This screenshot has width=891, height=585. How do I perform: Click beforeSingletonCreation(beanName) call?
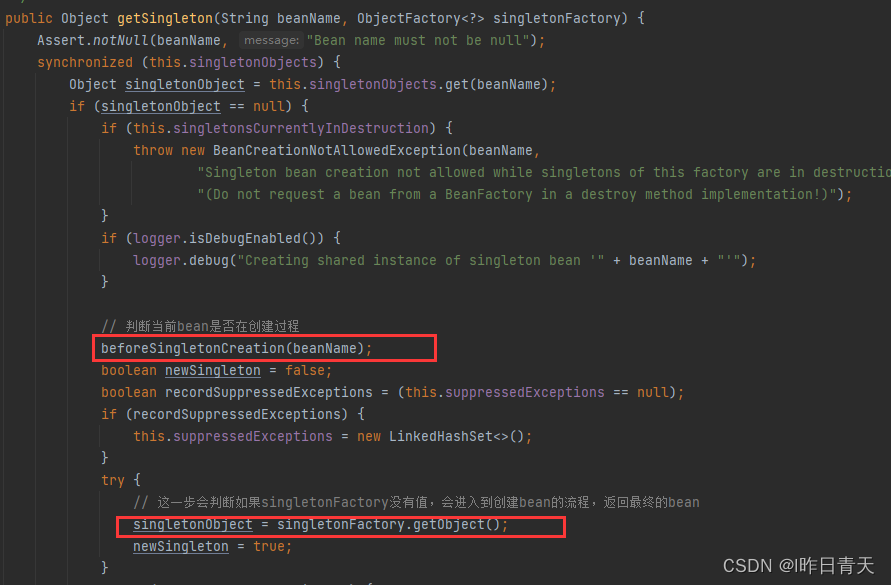click(x=232, y=348)
